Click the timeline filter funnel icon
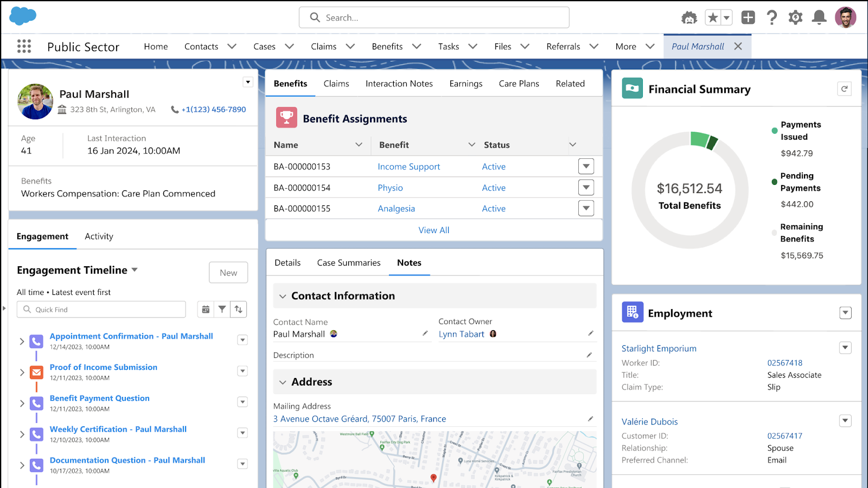The height and width of the screenshot is (488, 868). point(222,310)
